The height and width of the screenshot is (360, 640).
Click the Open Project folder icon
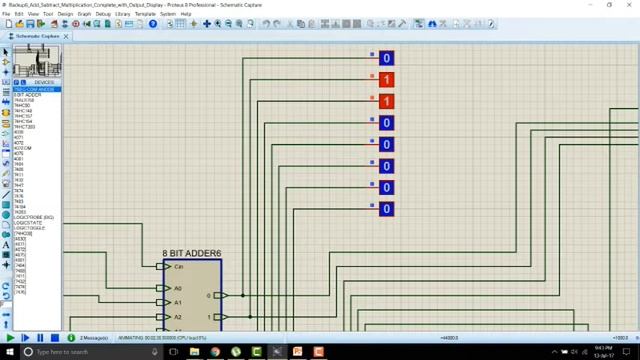coord(19,24)
